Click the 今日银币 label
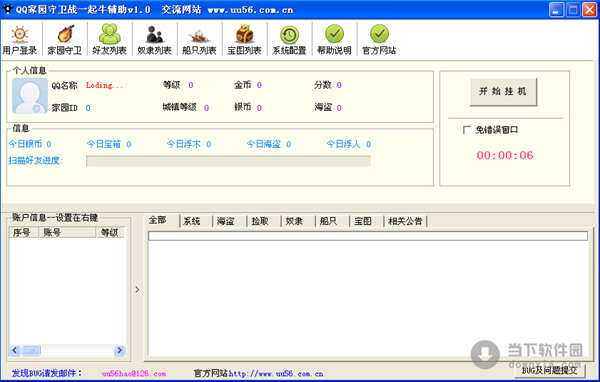The width and height of the screenshot is (600, 382). pos(25,144)
